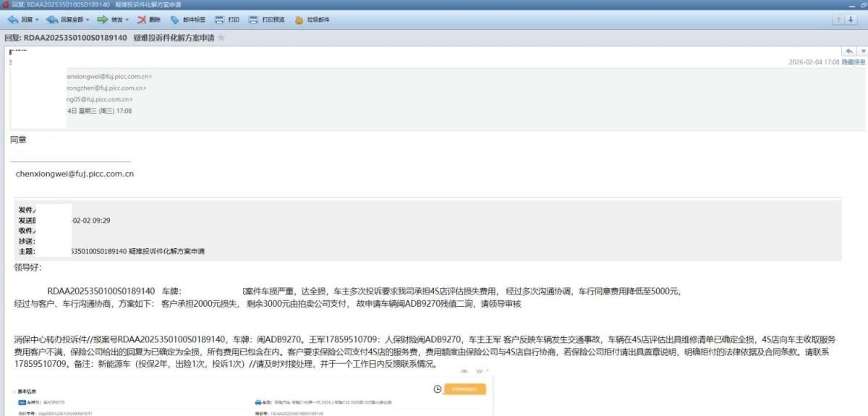
Task: Expand the Reply All dropdown arrow
Action: pos(88,20)
